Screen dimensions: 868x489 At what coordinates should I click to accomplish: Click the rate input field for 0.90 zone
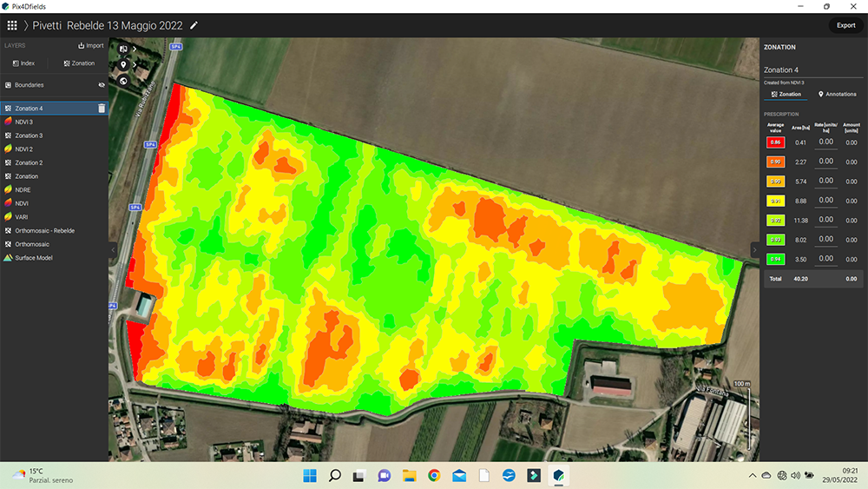(825, 161)
